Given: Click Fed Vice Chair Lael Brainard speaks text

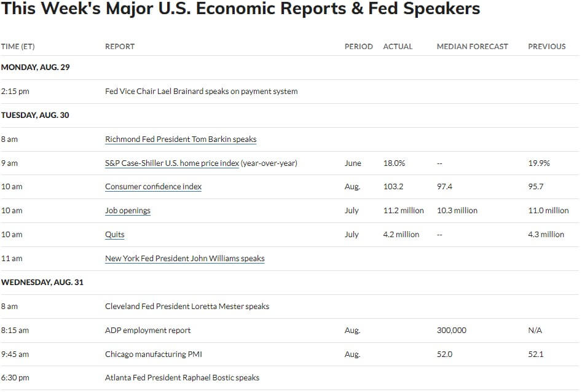Looking at the screenshot, I should pos(201,92).
